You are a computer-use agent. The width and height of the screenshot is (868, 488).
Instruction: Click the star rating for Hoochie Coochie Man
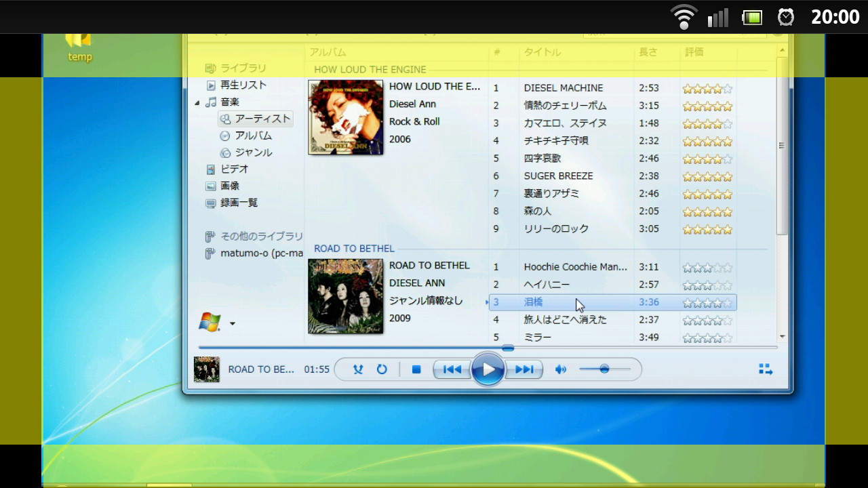pyautogui.click(x=707, y=268)
